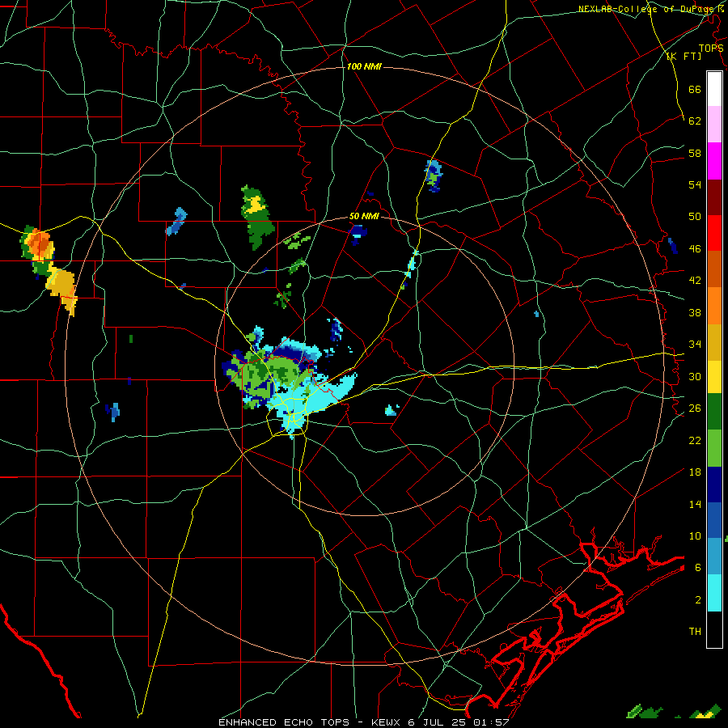This screenshot has height=728, width=728.
Task: Click the 26 legend value
Action: pos(695,408)
